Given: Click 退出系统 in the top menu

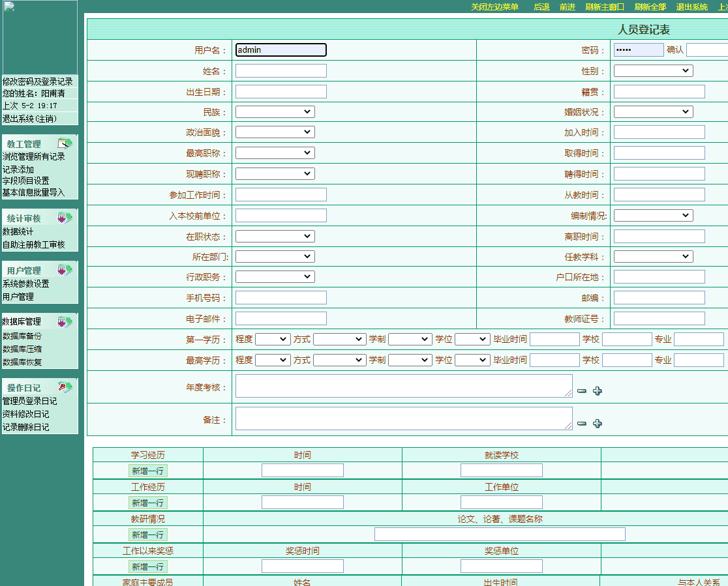Looking at the screenshot, I should 691,7.
